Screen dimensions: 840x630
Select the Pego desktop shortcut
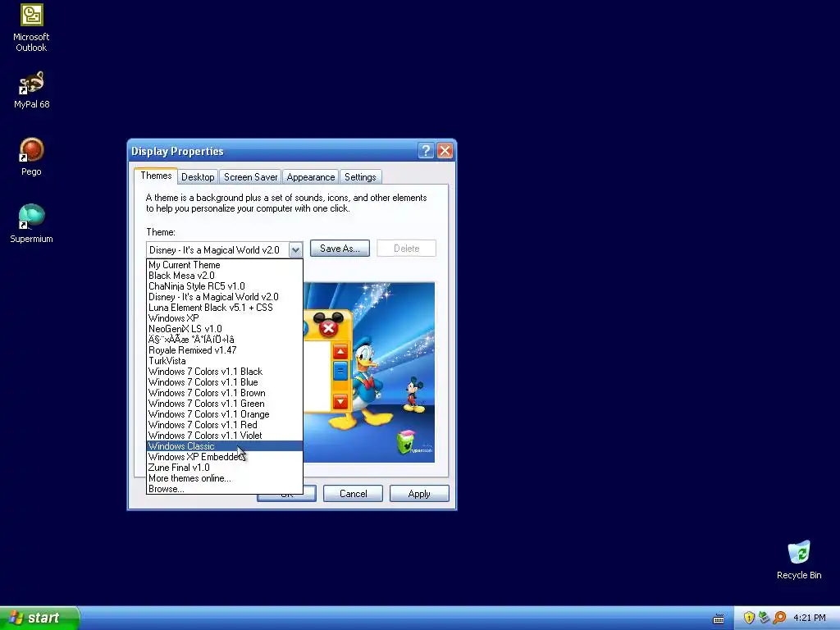[31, 157]
